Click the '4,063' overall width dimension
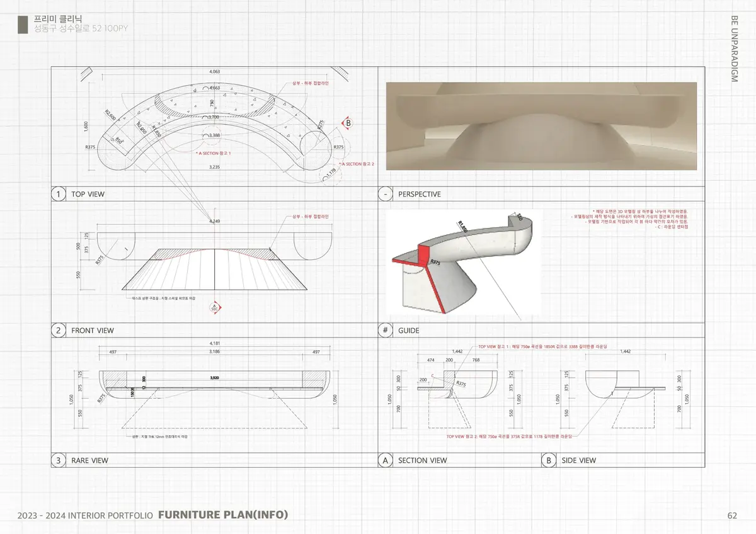 click(214, 72)
